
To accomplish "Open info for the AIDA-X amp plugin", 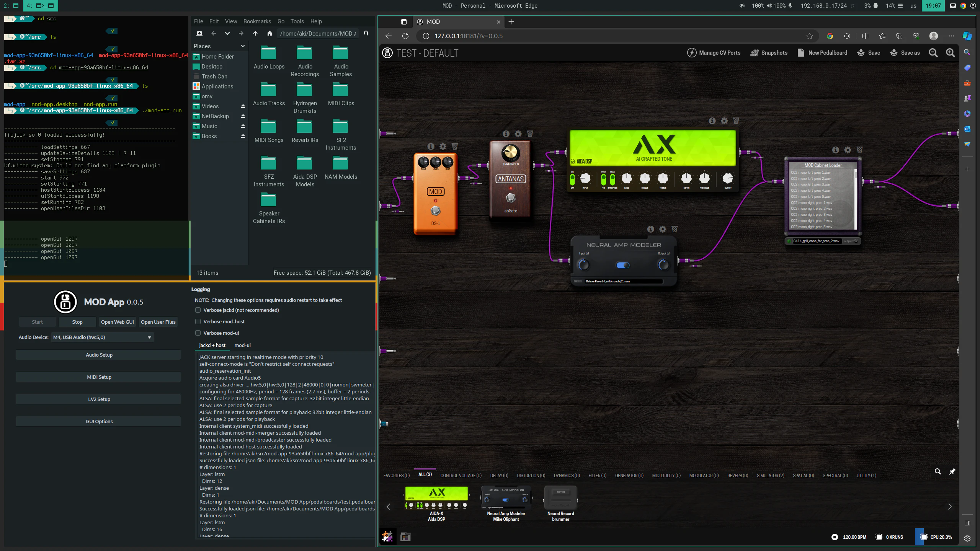I will click(x=712, y=121).
